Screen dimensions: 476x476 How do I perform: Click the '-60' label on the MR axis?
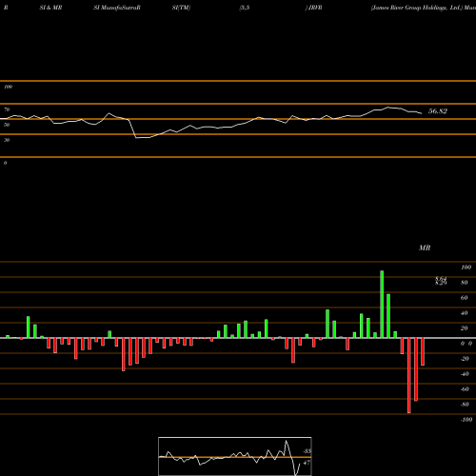pos(465,389)
